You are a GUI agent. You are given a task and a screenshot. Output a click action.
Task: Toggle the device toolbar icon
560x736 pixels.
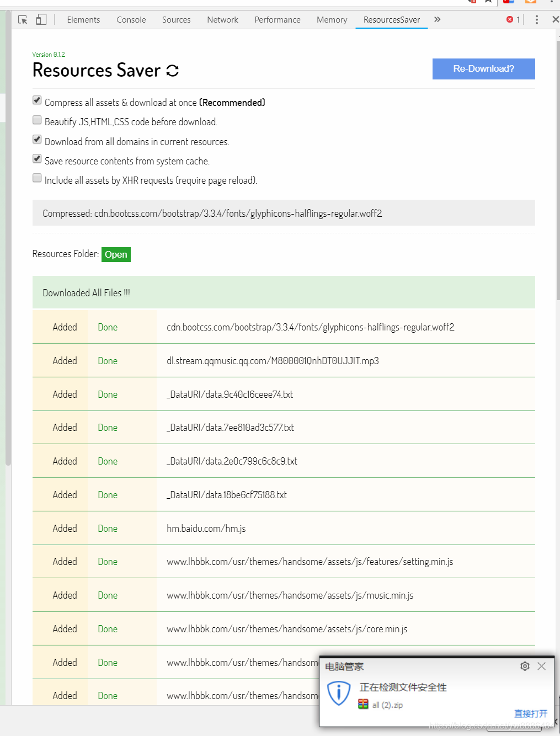(x=40, y=19)
